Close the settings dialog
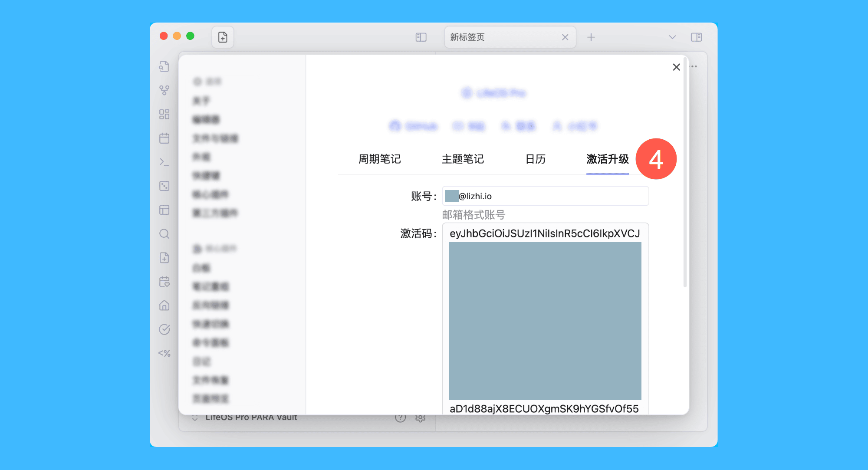 [x=676, y=67]
